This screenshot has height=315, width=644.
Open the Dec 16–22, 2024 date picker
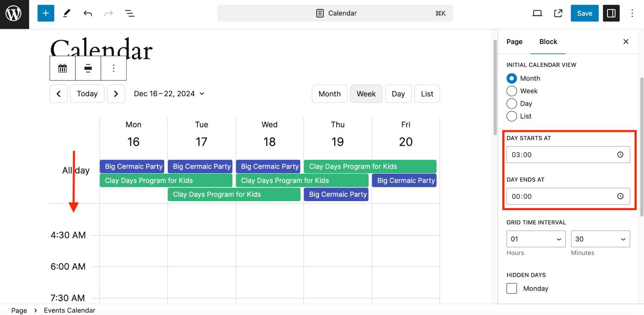click(169, 94)
